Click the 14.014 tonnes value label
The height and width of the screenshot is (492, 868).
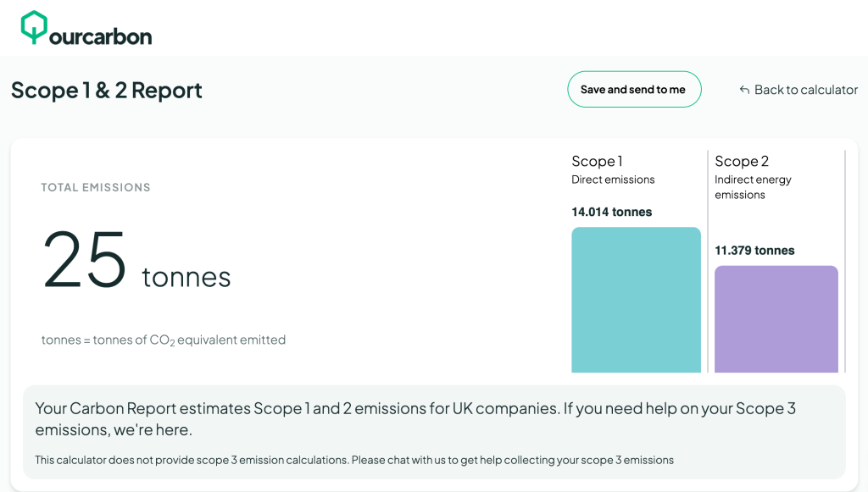[611, 212]
